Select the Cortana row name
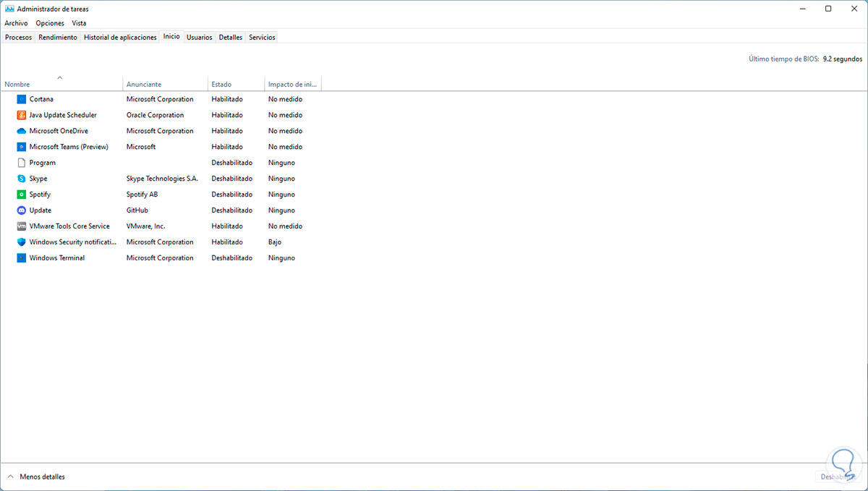The height and width of the screenshot is (491, 868). pos(41,99)
